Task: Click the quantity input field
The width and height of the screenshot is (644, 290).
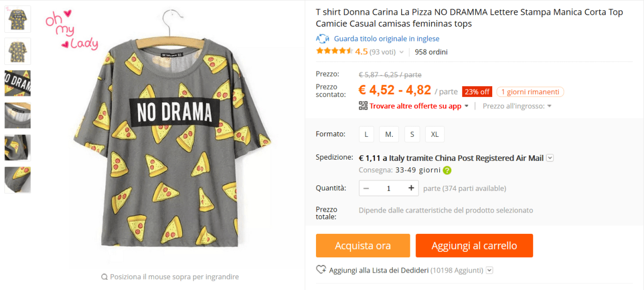Action: coord(389,188)
